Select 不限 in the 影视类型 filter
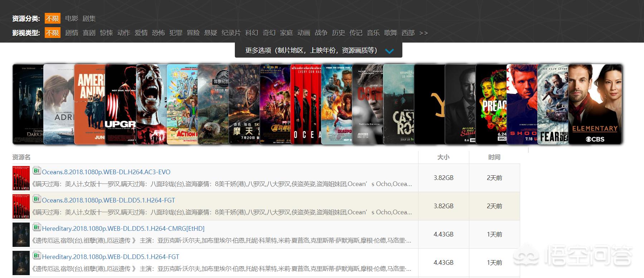The height and width of the screenshot is (278, 644). coord(53,33)
